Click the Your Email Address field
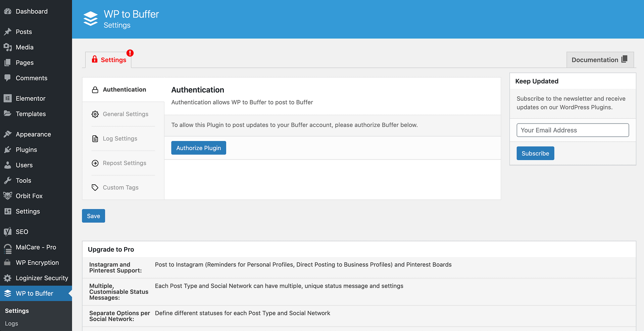644x331 pixels. 572,130
